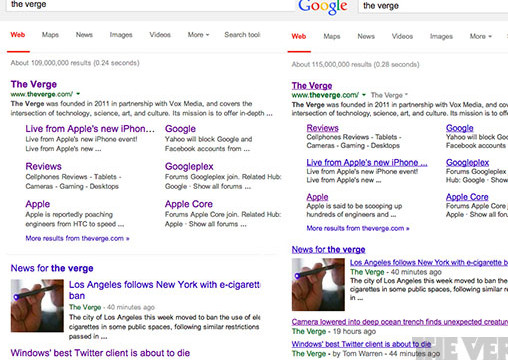Focus the right 'the verge' search field next to Google logo
Screen dimensions: 508x360
(x=433, y=6)
